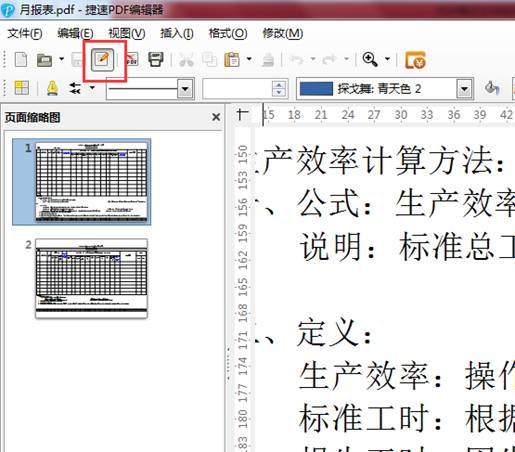This screenshot has width=515, height=452.
Task: Click the undo arrow icon
Action: pyautogui.click(x=296, y=60)
